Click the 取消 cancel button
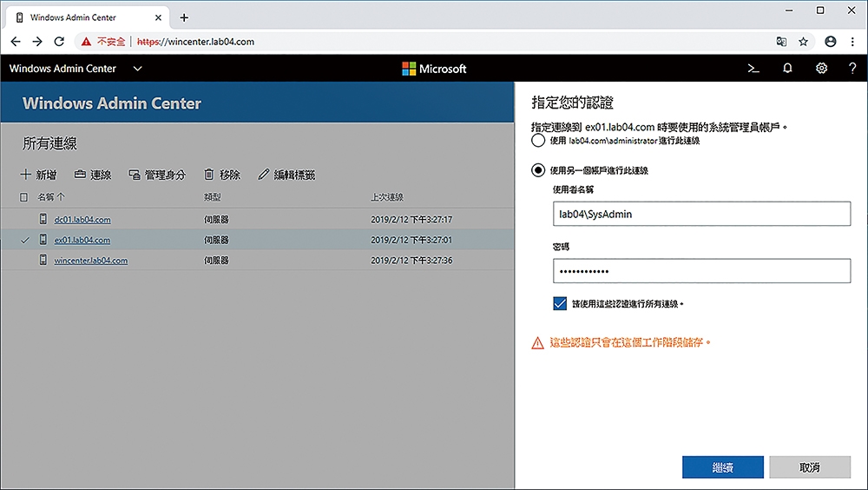This screenshot has width=868, height=490. click(810, 467)
